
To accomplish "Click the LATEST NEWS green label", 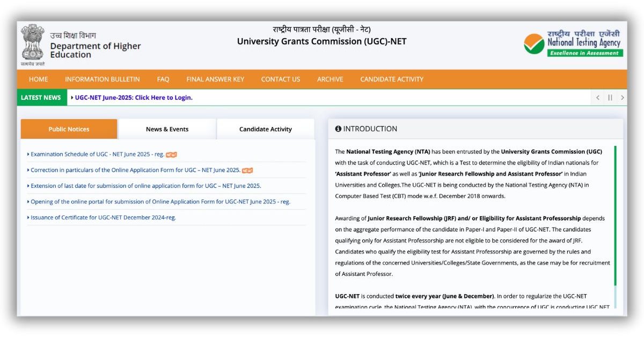I will pyautogui.click(x=41, y=98).
